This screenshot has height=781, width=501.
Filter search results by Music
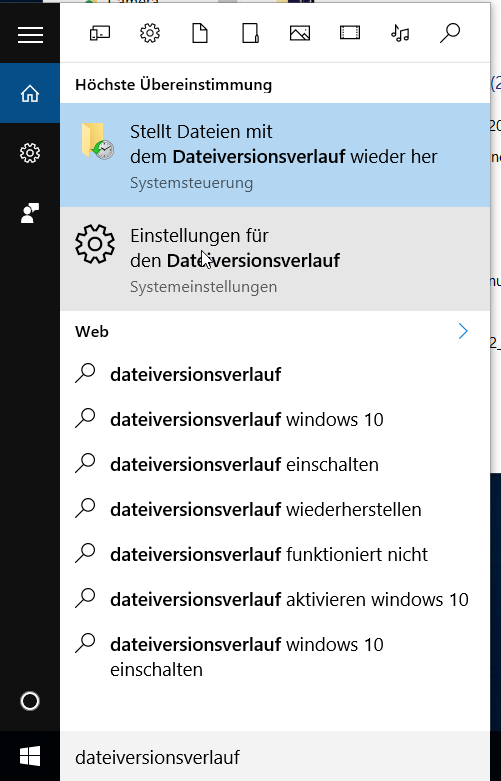click(x=400, y=33)
